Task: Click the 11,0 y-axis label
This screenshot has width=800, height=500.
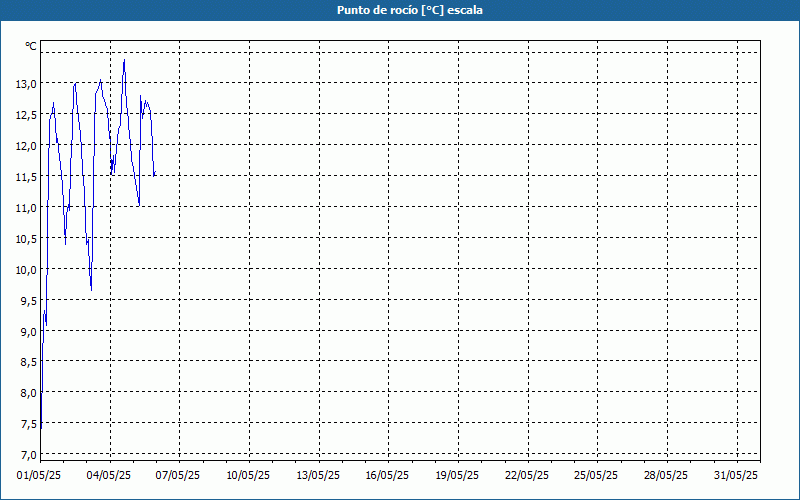Action: coord(26,208)
